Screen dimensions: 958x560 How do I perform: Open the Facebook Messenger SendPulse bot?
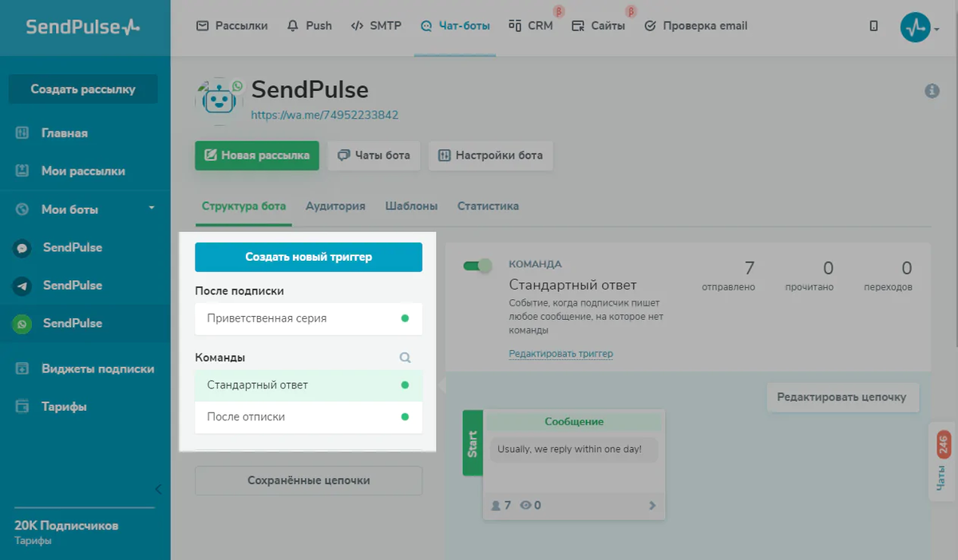[x=73, y=247]
